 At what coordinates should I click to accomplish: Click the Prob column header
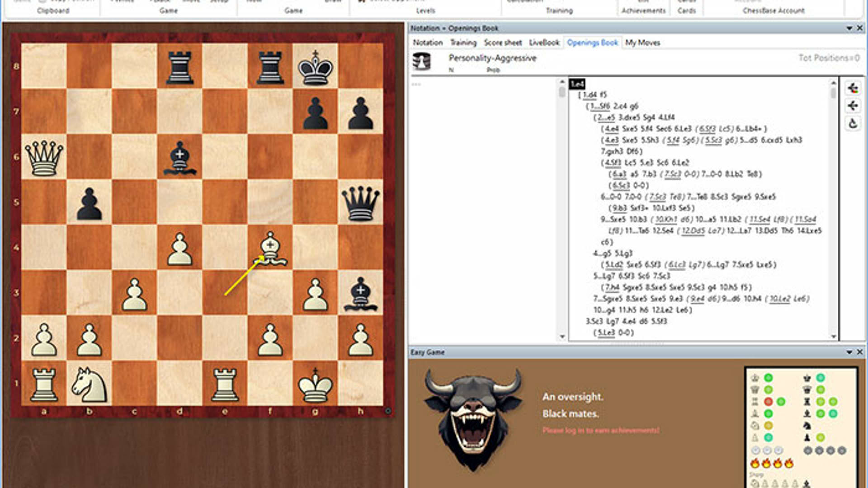(x=493, y=70)
